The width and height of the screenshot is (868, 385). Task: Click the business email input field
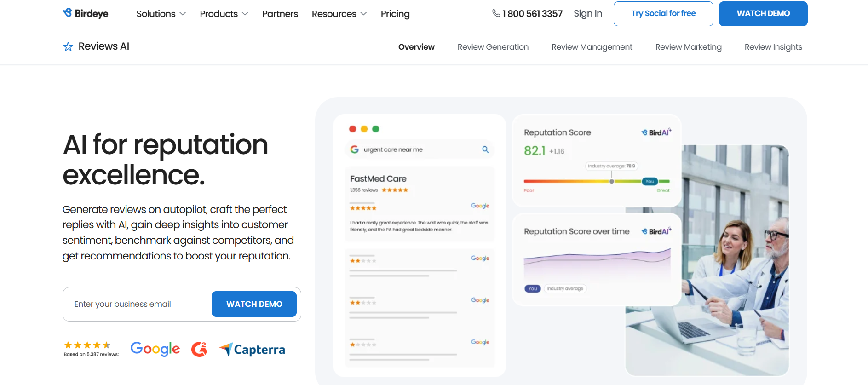[138, 304]
